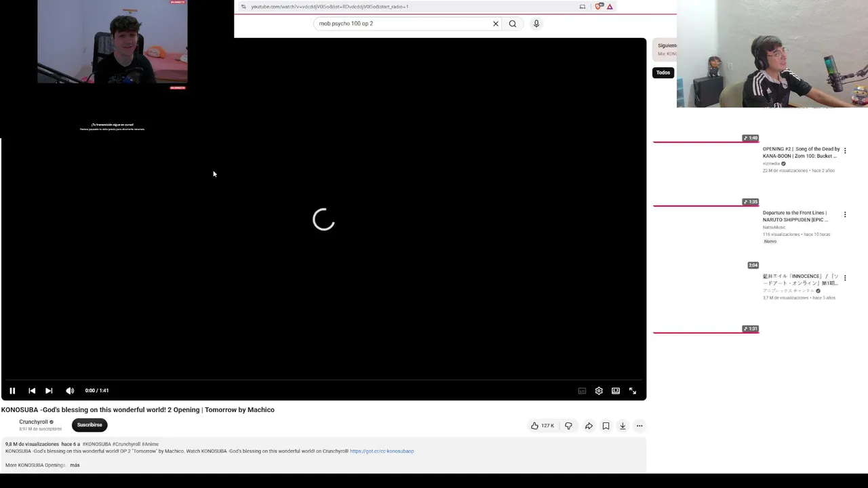Screen dimensions: 868x488
Task: Open the player settings gear
Action: 599,391
